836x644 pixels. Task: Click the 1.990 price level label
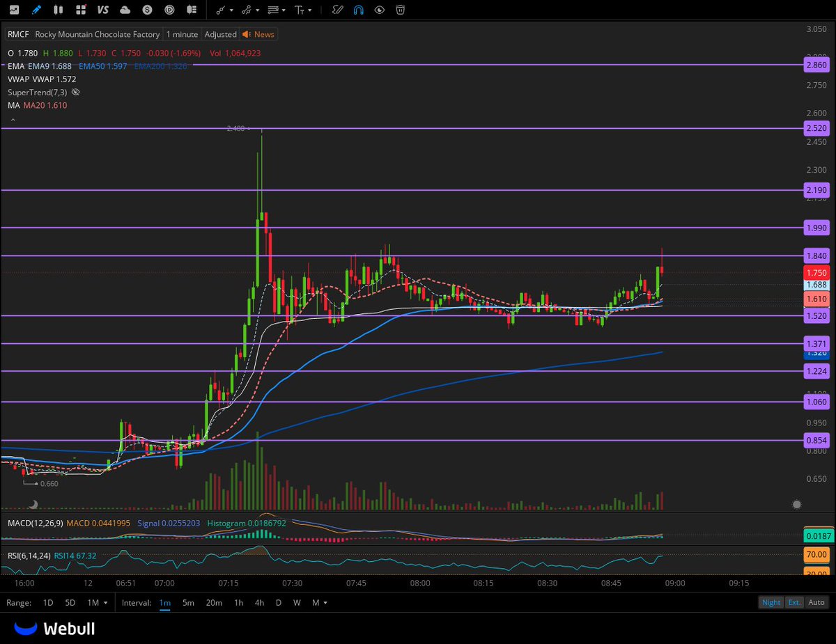pyautogui.click(x=816, y=228)
